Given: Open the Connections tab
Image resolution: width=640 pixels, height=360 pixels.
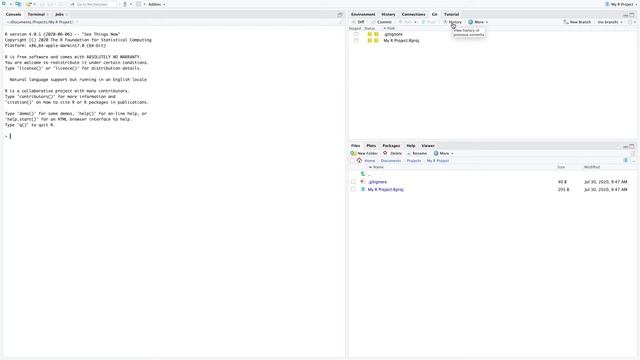Looking at the screenshot, I should [413, 14].
